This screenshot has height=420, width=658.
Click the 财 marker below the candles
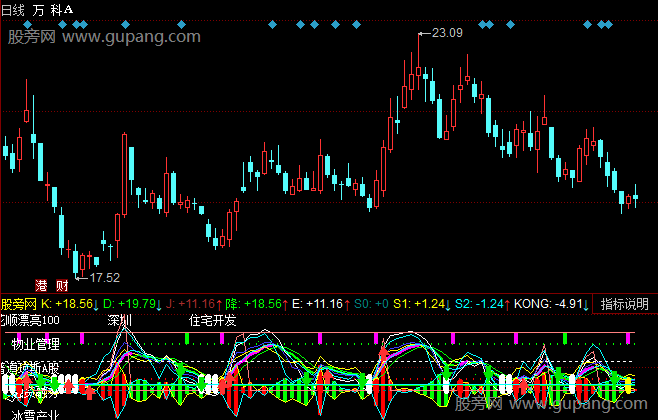61,285
